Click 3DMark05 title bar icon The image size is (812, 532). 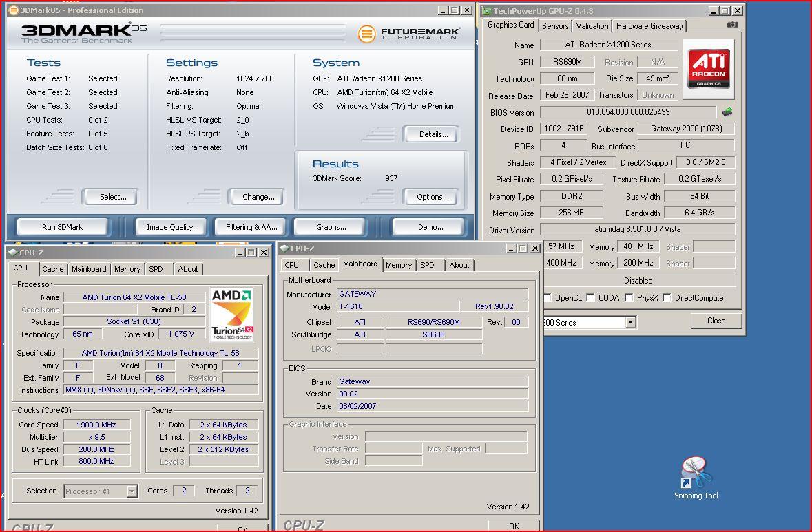14,10
